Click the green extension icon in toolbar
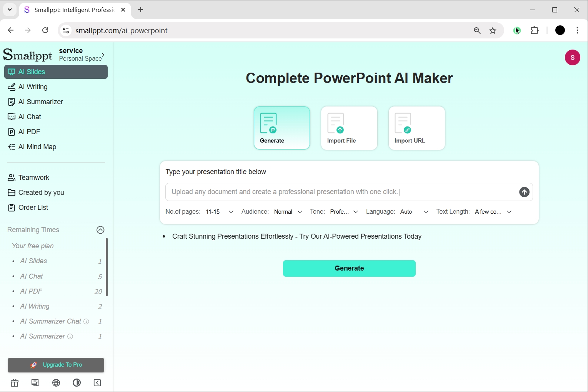This screenshot has width=588, height=392. coord(517,30)
